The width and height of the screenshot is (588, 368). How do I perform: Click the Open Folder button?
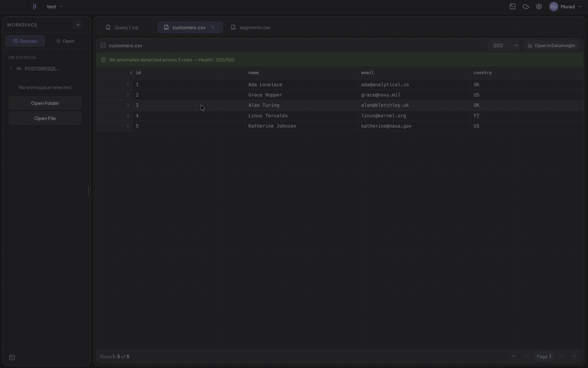(x=45, y=103)
